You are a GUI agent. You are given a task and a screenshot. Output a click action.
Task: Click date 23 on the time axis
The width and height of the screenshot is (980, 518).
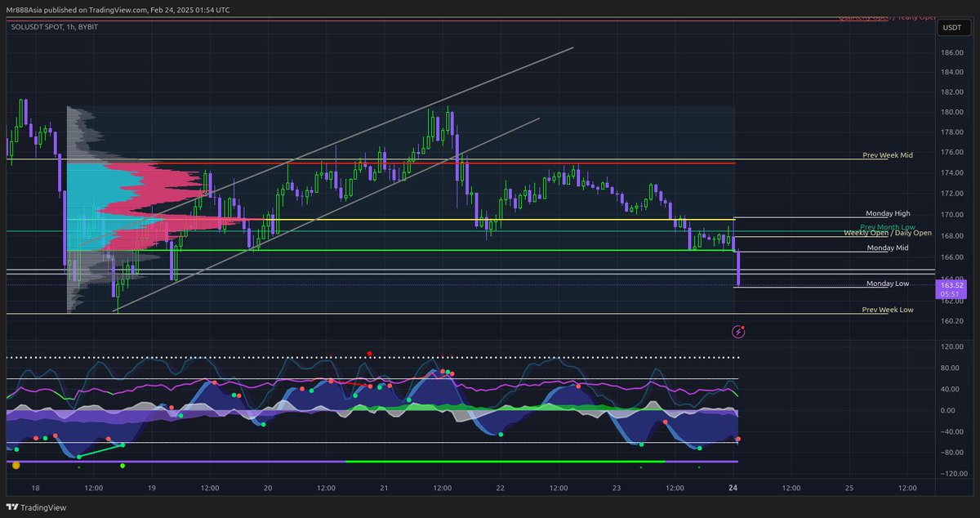(x=617, y=488)
